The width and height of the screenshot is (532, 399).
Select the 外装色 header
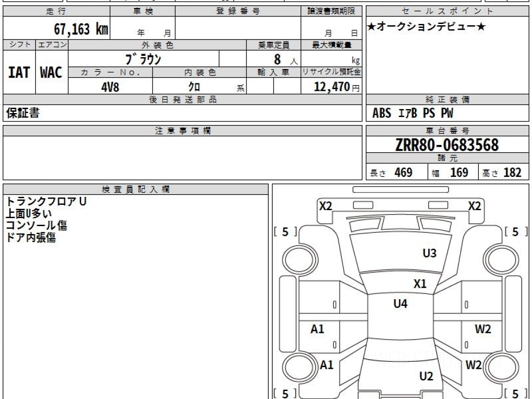pyautogui.click(x=157, y=45)
